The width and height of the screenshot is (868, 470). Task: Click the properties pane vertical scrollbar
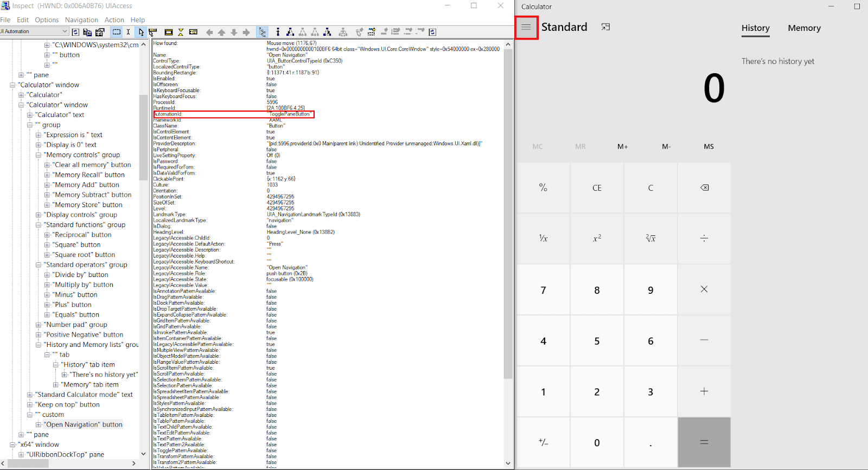click(508, 214)
